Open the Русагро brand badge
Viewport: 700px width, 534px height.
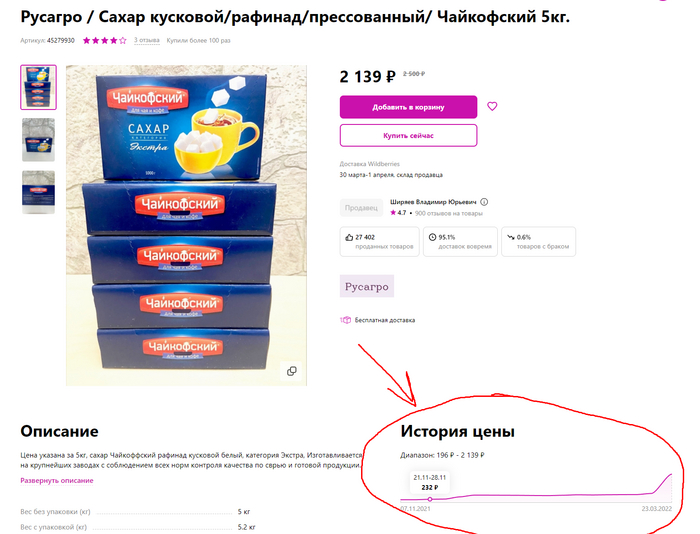coord(367,286)
